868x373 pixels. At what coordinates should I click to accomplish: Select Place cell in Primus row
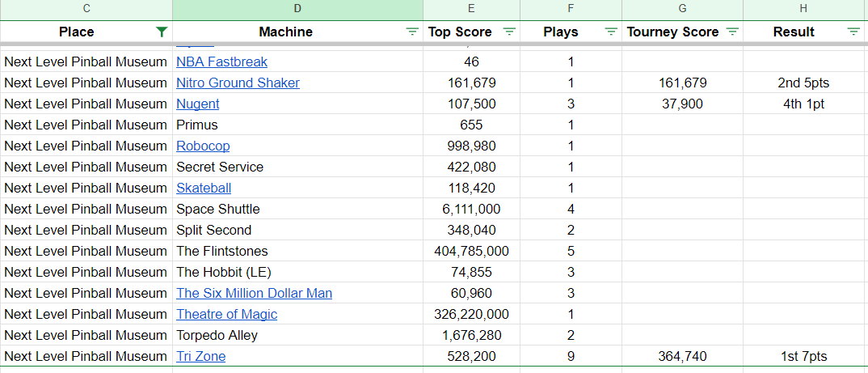[x=86, y=125]
